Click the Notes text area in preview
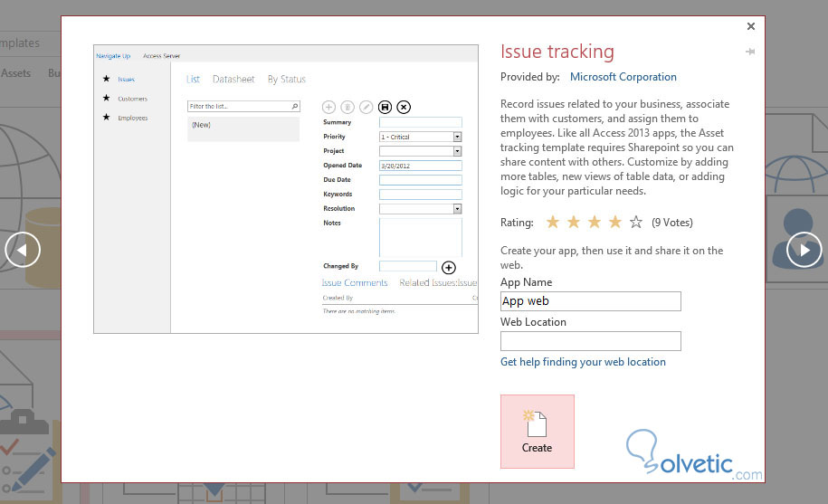 tap(421, 237)
